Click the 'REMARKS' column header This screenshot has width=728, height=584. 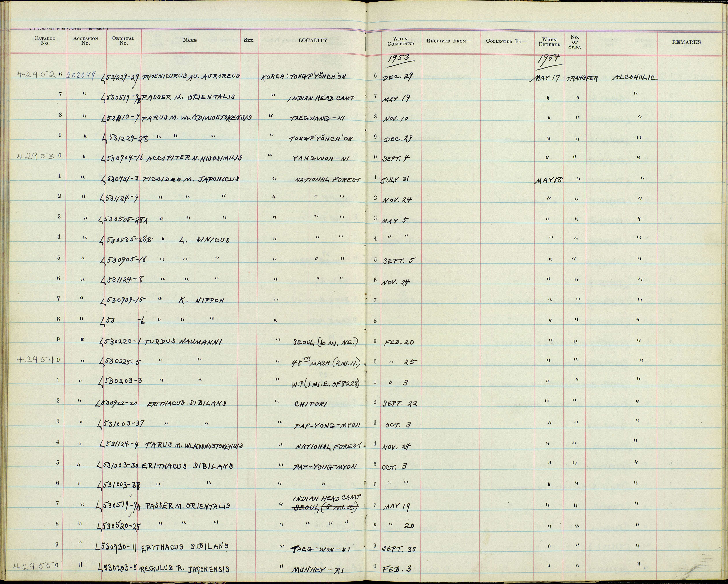[x=686, y=42]
